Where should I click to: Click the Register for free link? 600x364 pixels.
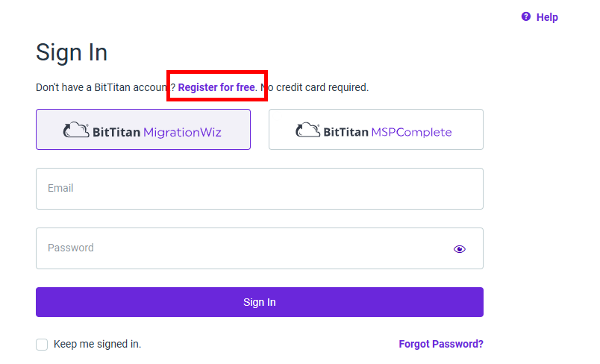(x=216, y=87)
